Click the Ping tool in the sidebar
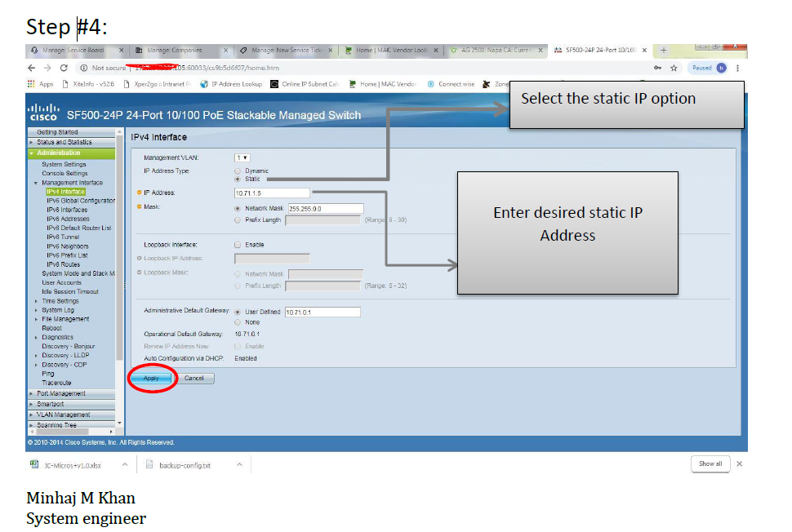792x532 pixels. pos(47,373)
